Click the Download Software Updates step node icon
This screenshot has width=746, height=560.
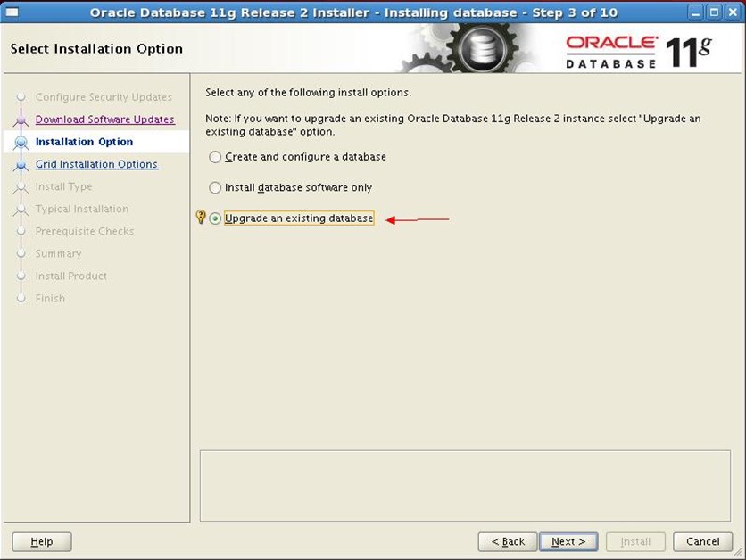[x=21, y=119]
